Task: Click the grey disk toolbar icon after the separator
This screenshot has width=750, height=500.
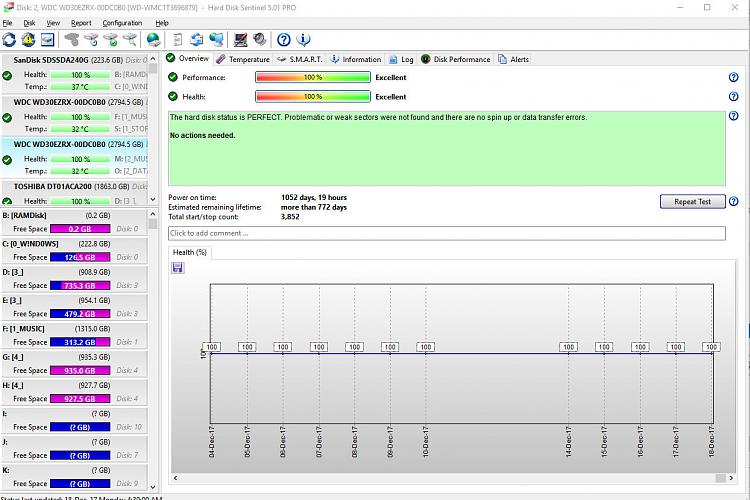Action: (x=72, y=40)
